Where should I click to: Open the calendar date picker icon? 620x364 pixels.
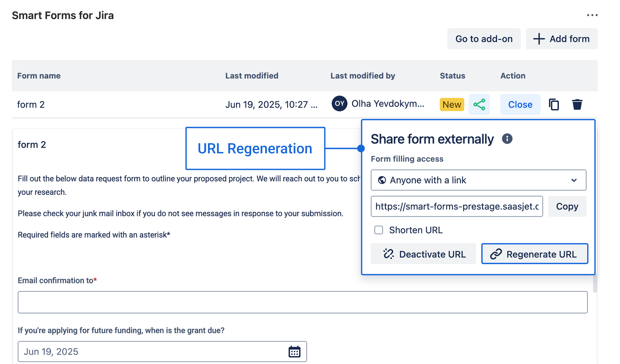point(294,352)
